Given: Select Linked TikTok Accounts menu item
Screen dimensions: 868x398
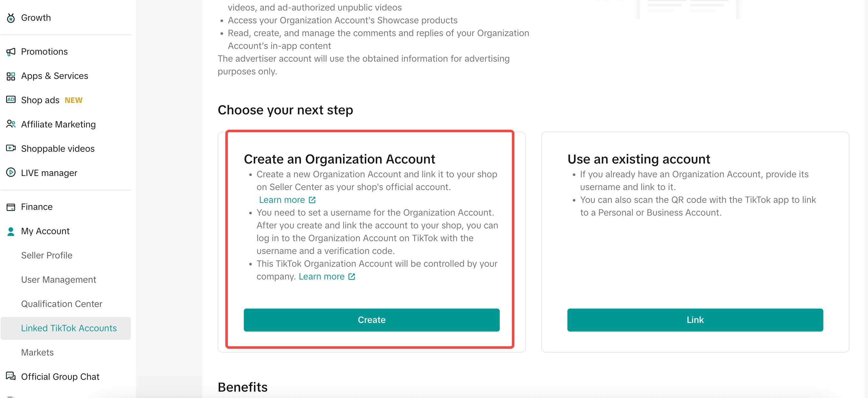Looking at the screenshot, I should [x=69, y=328].
